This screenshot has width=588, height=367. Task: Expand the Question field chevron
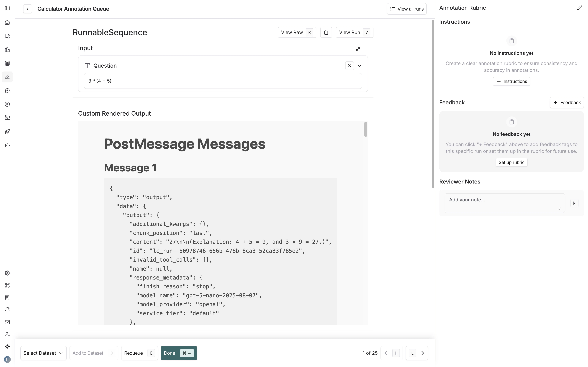(x=360, y=66)
